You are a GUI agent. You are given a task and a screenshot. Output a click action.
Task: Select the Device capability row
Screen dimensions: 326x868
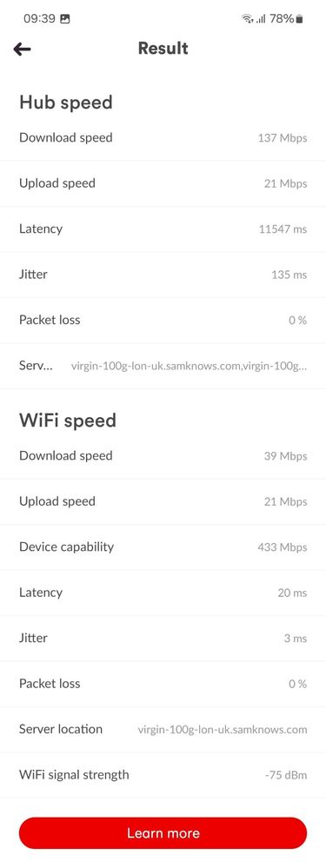point(163,547)
